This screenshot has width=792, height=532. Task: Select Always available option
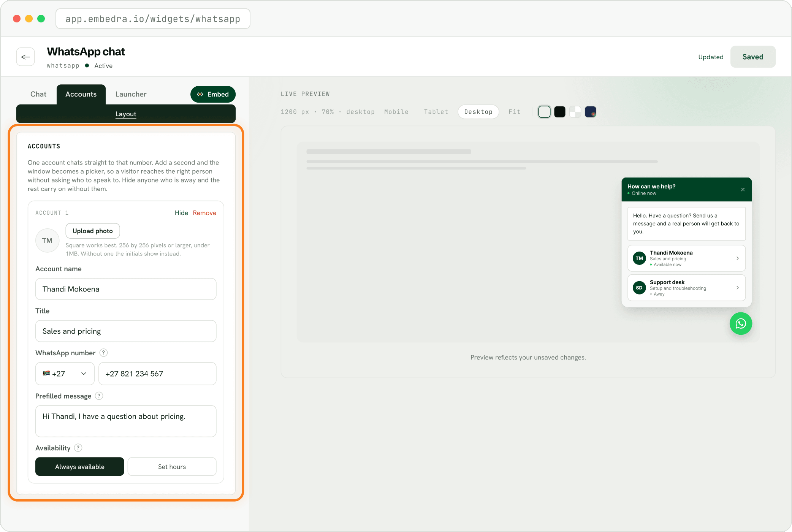[x=80, y=467]
